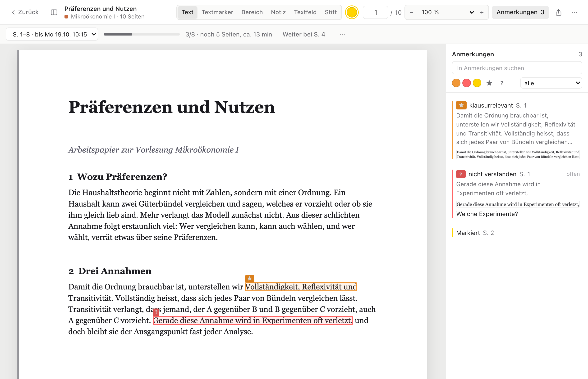Filter annotations by orange color
This screenshot has width=588, height=379.
click(456, 83)
